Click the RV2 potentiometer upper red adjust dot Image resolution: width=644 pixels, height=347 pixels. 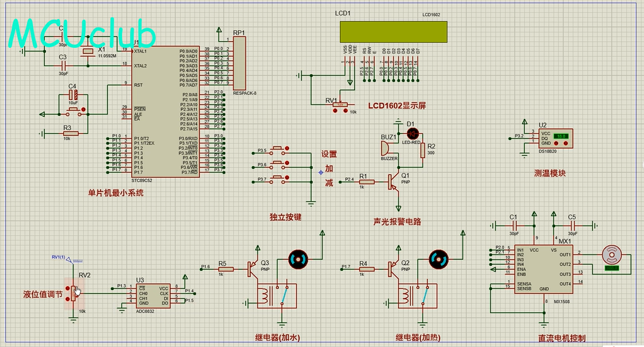67,287
